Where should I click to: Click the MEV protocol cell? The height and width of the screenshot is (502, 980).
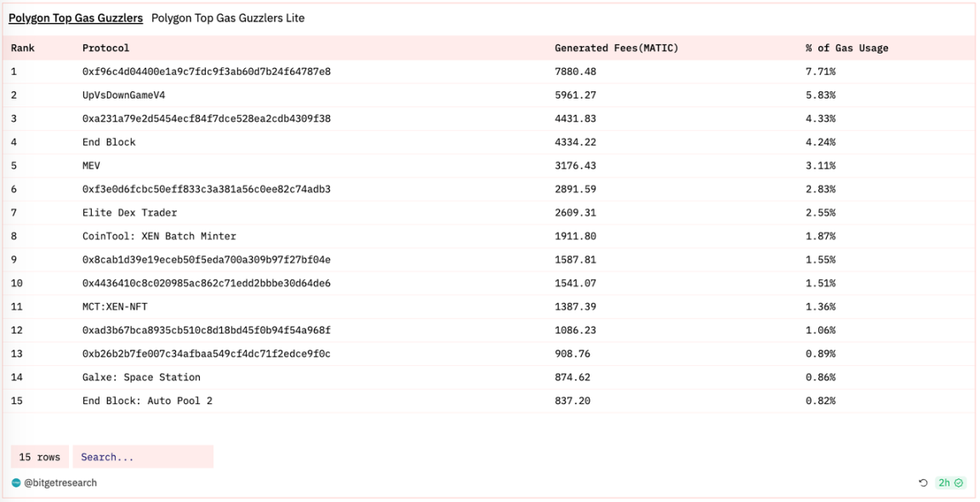pos(91,166)
